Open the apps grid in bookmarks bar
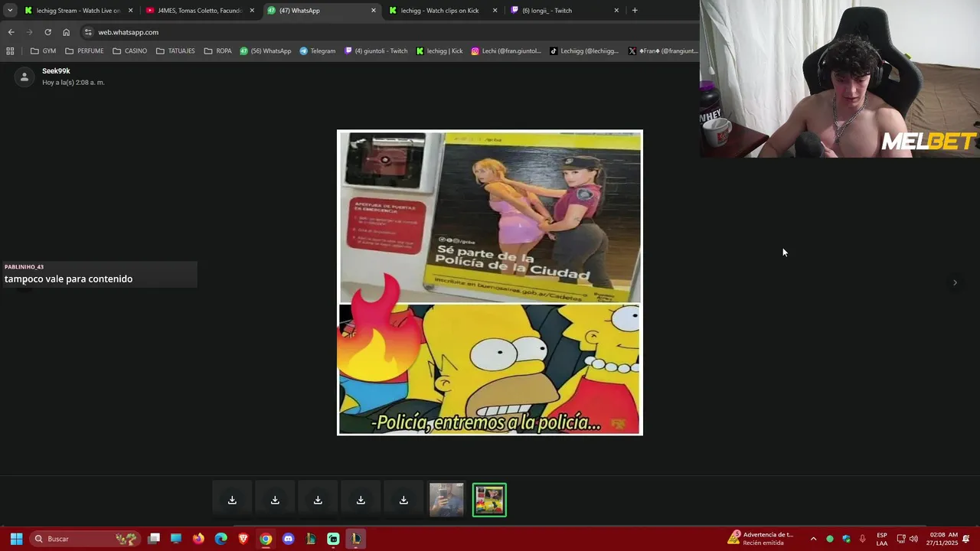This screenshot has height=551, width=980. pyautogui.click(x=10, y=51)
